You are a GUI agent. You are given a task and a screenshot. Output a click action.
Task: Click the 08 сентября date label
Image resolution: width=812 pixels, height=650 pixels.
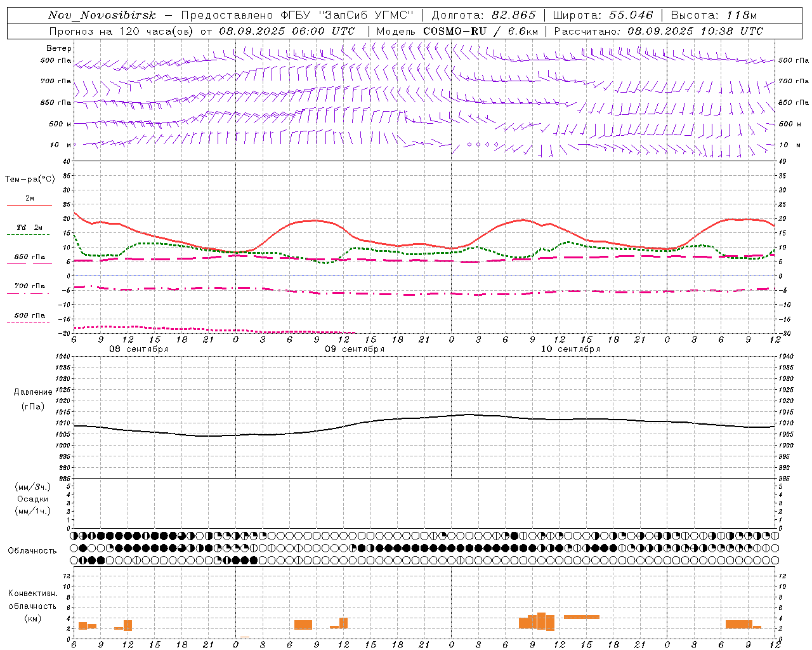coord(139,349)
